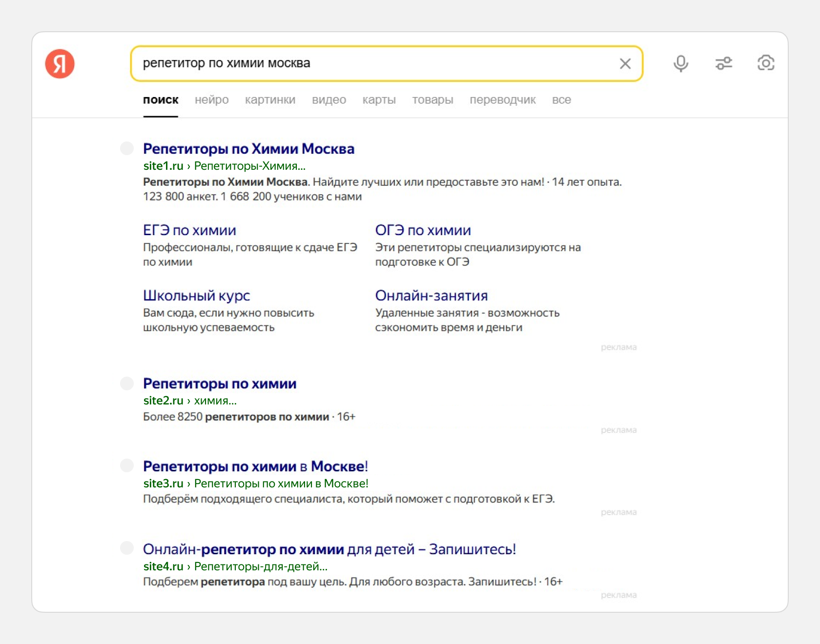Open the переводчик tab
This screenshot has width=820, height=644.
tap(503, 100)
